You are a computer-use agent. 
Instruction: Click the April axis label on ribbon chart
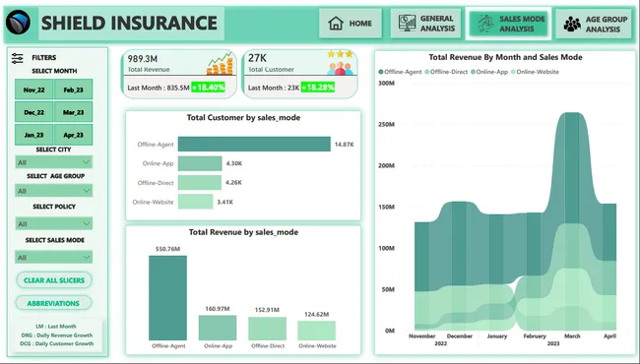pyautogui.click(x=609, y=335)
